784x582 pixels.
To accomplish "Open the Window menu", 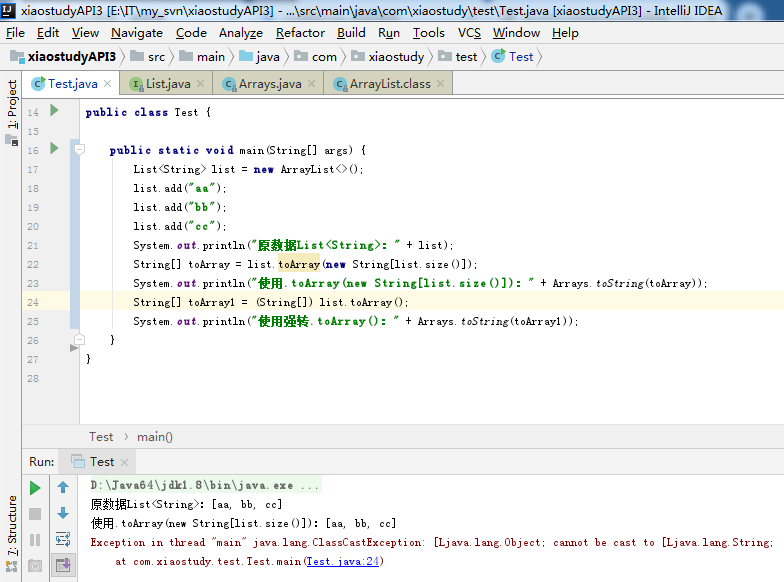I will [x=516, y=33].
